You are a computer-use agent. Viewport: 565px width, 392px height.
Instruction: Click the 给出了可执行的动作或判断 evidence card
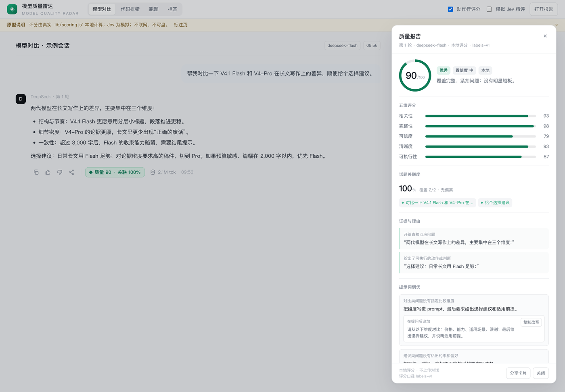tap(474, 263)
